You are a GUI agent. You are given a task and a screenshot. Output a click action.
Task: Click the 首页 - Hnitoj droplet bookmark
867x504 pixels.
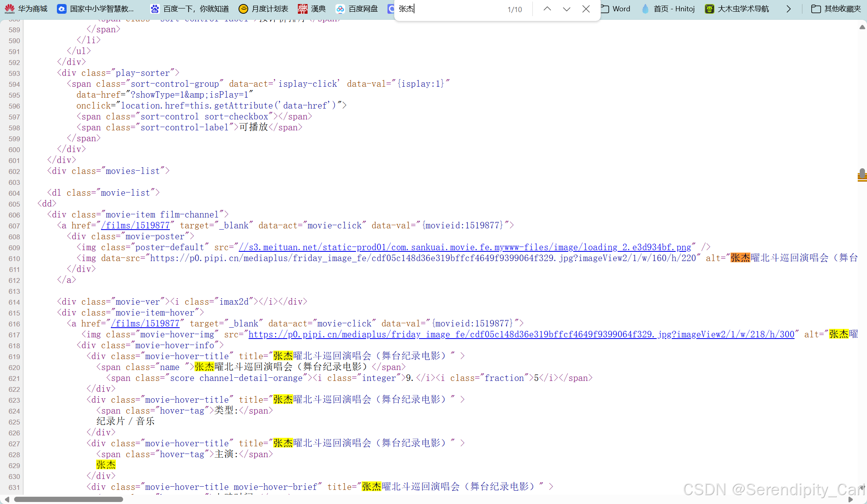coord(645,8)
